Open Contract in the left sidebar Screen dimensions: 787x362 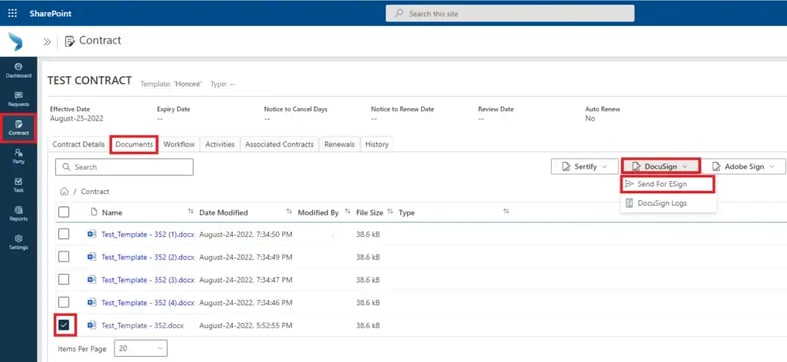(x=19, y=128)
